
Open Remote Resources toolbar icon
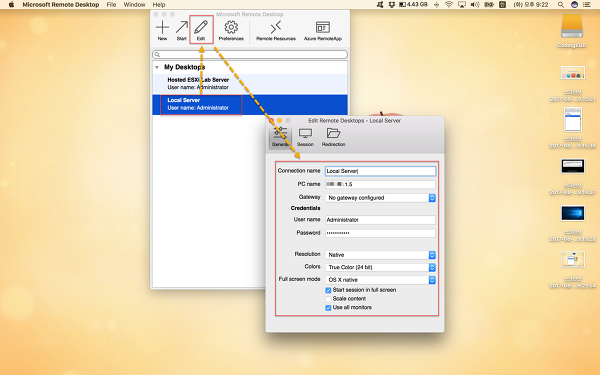tap(276, 28)
